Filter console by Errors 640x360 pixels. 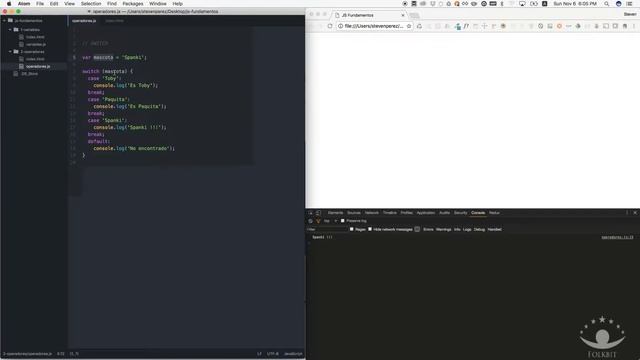coord(428,229)
